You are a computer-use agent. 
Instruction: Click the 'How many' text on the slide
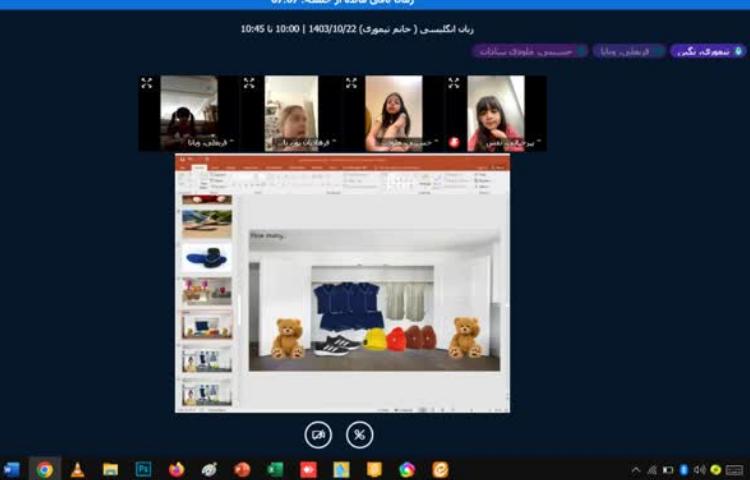(x=268, y=235)
